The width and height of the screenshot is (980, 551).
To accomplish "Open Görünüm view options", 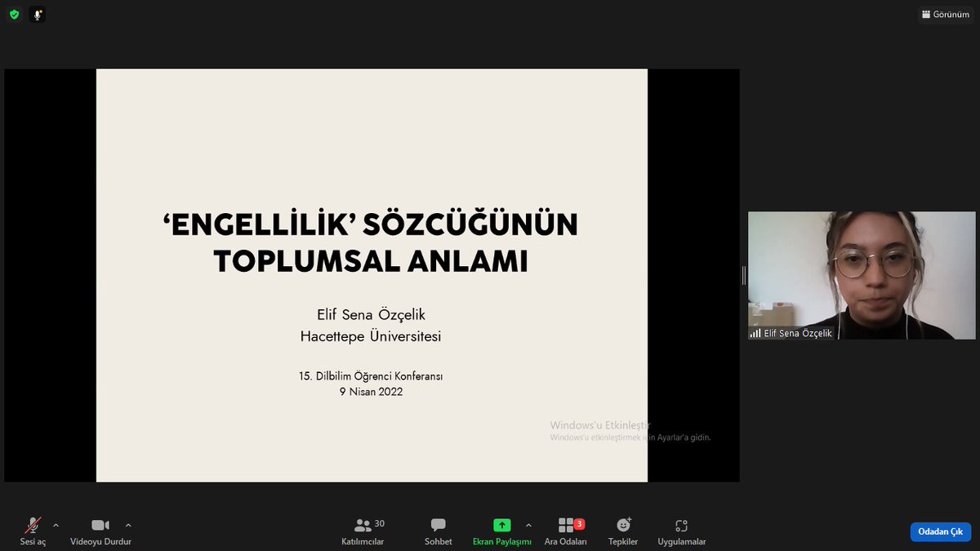I will tap(945, 15).
